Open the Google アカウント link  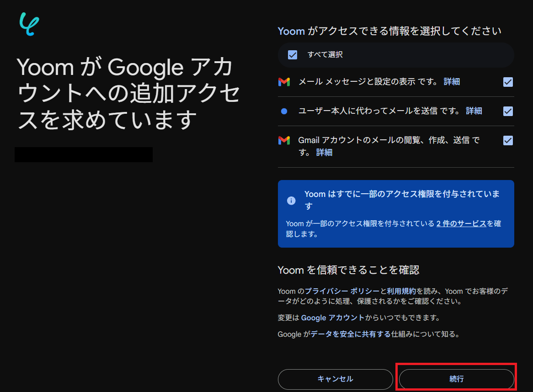pyautogui.click(x=333, y=318)
